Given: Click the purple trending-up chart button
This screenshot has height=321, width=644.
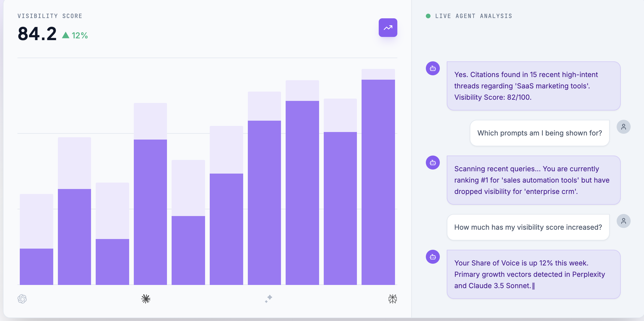Looking at the screenshot, I should point(388,28).
